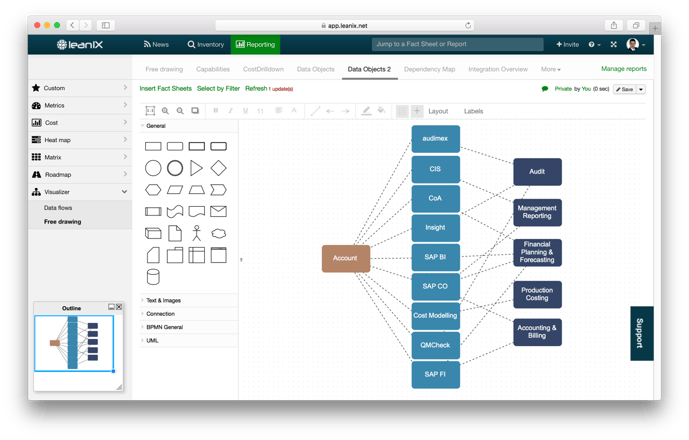The image size is (689, 440).
Task: Toggle the grid display button
Action: pyautogui.click(x=402, y=111)
